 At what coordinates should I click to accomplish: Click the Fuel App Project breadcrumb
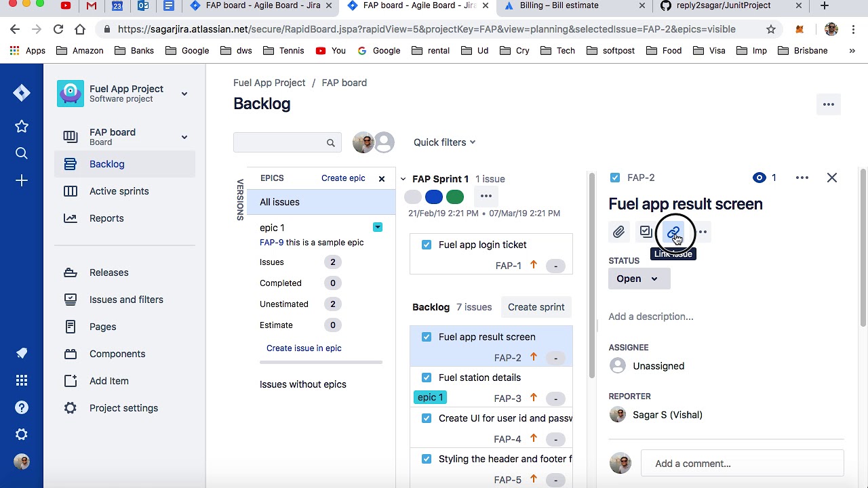pos(269,83)
